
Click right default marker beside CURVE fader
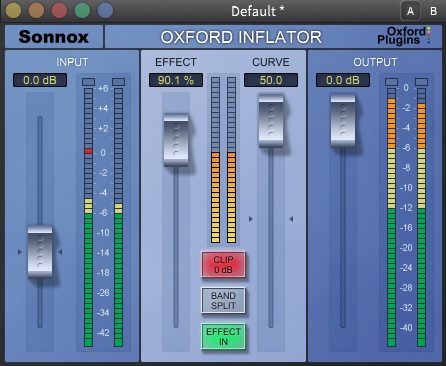(291, 219)
